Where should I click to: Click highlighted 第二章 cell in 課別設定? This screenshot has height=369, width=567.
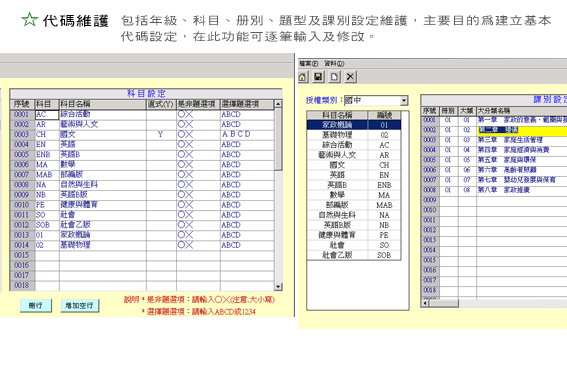[x=522, y=130]
